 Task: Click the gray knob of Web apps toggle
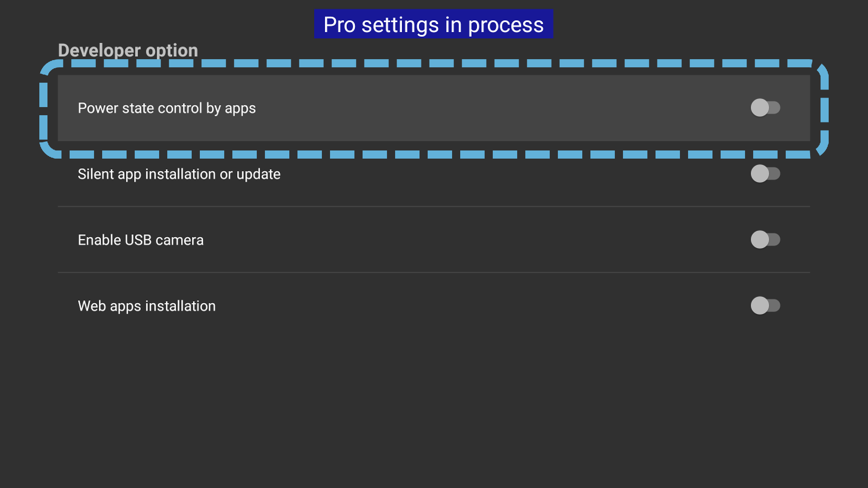coord(760,305)
